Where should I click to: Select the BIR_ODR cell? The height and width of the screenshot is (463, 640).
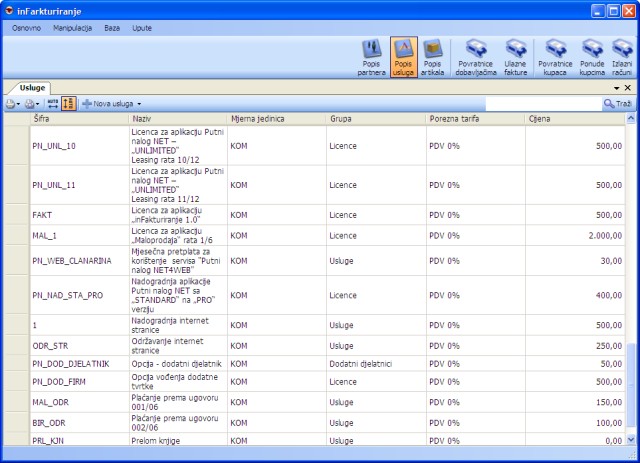79,423
